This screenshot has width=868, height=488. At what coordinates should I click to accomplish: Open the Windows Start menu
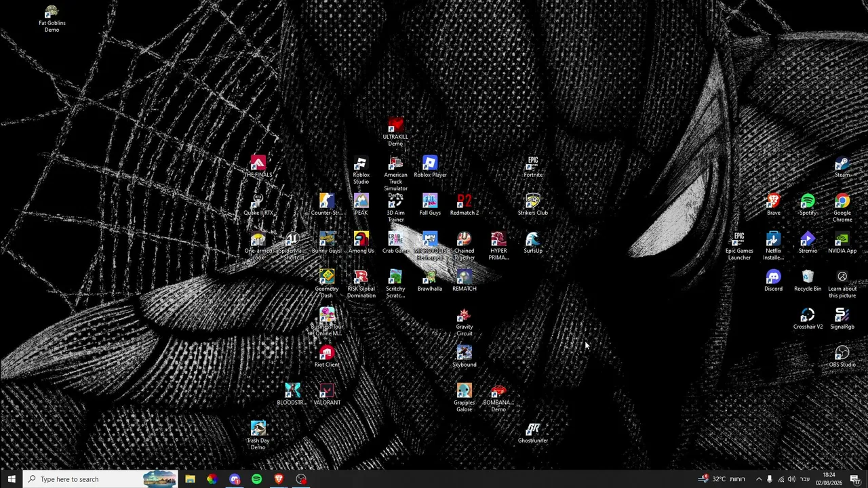pos(11,479)
